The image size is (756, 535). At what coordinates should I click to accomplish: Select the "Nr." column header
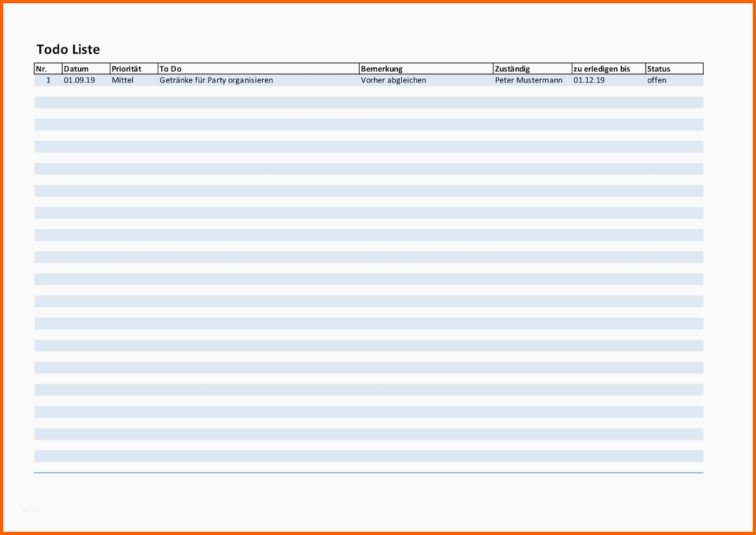point(48,68)
